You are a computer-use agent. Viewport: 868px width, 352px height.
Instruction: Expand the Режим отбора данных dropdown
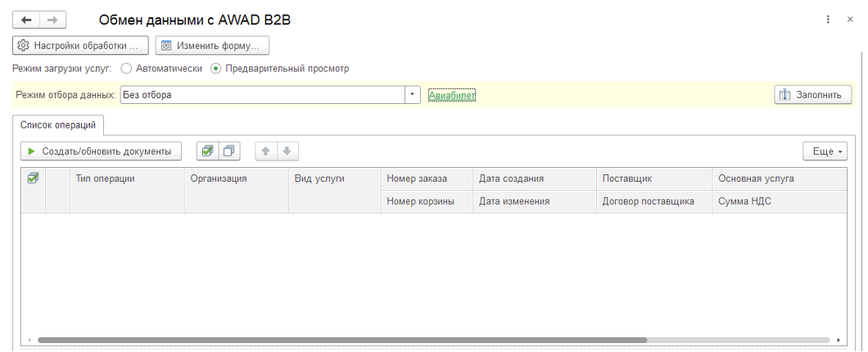[x=412, y=95]
